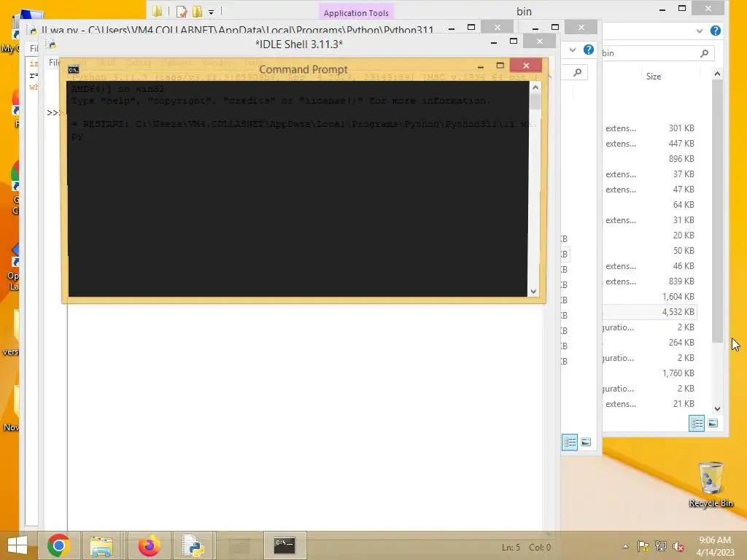Open File menu in editor window

click(x=34, y=48)
